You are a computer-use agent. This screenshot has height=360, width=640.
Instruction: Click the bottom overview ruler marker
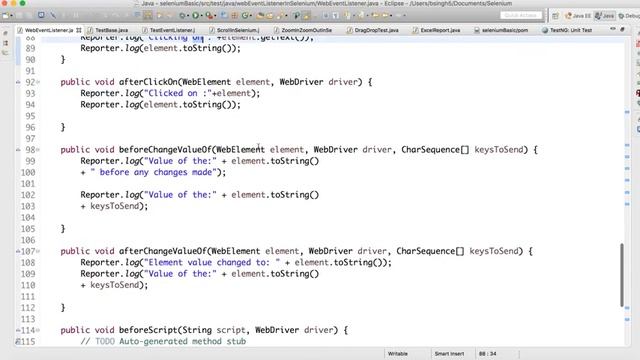(x=627, y=320)
